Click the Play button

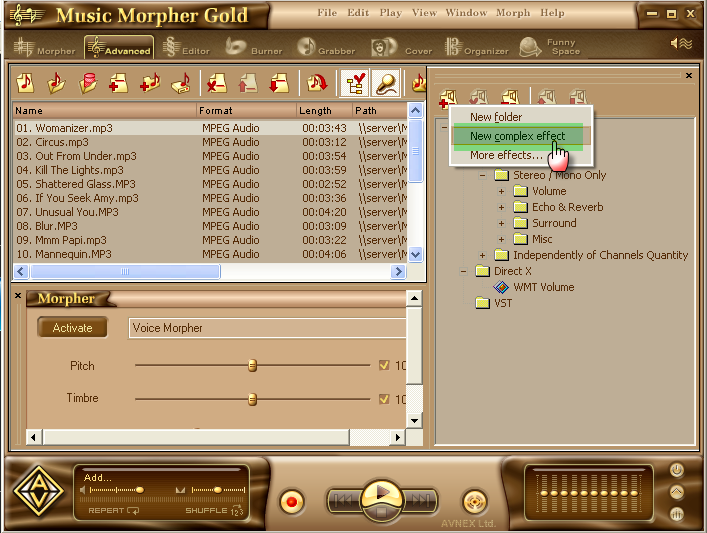click(381, 492)
